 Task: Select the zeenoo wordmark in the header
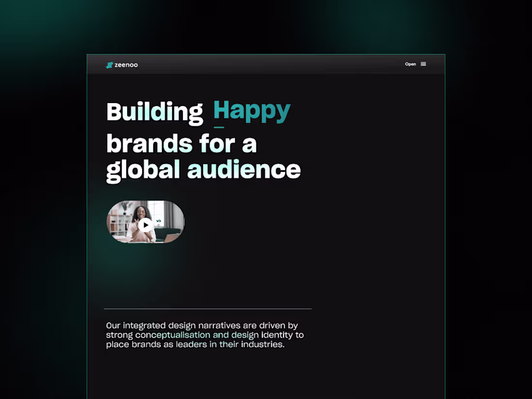(x=126, y=64)
